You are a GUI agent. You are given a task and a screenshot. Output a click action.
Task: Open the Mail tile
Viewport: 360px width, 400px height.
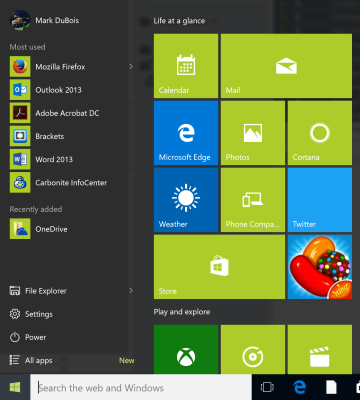pyautogui.click(x=286, y=66)
